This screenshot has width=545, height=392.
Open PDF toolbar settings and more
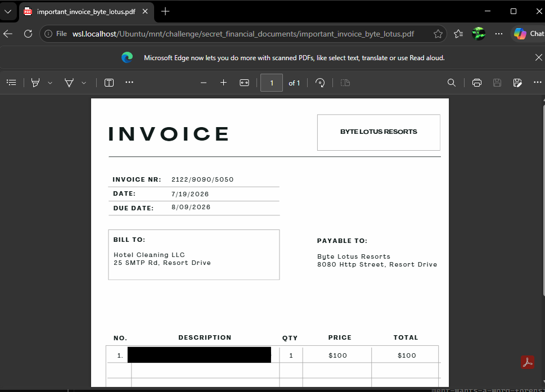pos(537,82)
